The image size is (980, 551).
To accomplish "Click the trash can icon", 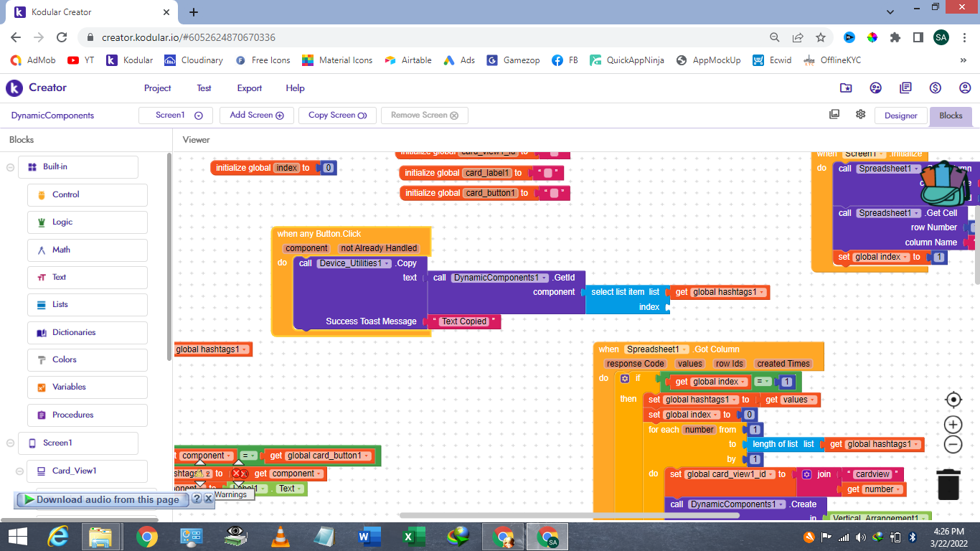I will 948,484.
